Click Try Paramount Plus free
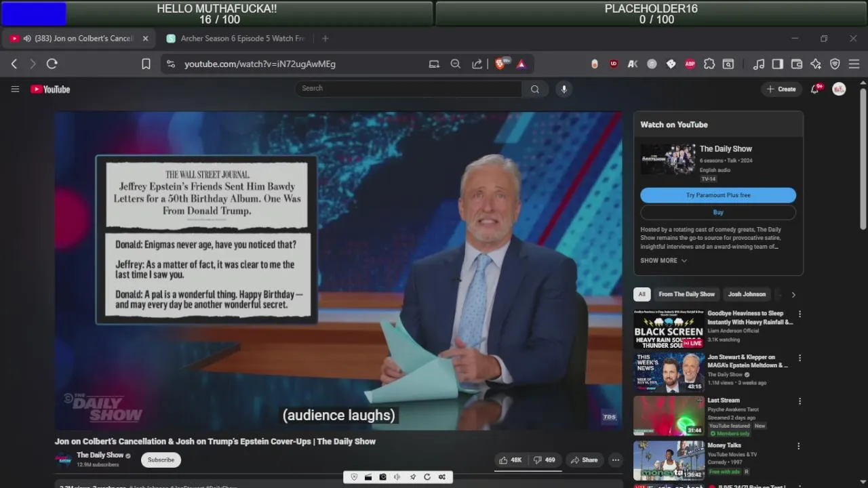 [x=718, y=195]
